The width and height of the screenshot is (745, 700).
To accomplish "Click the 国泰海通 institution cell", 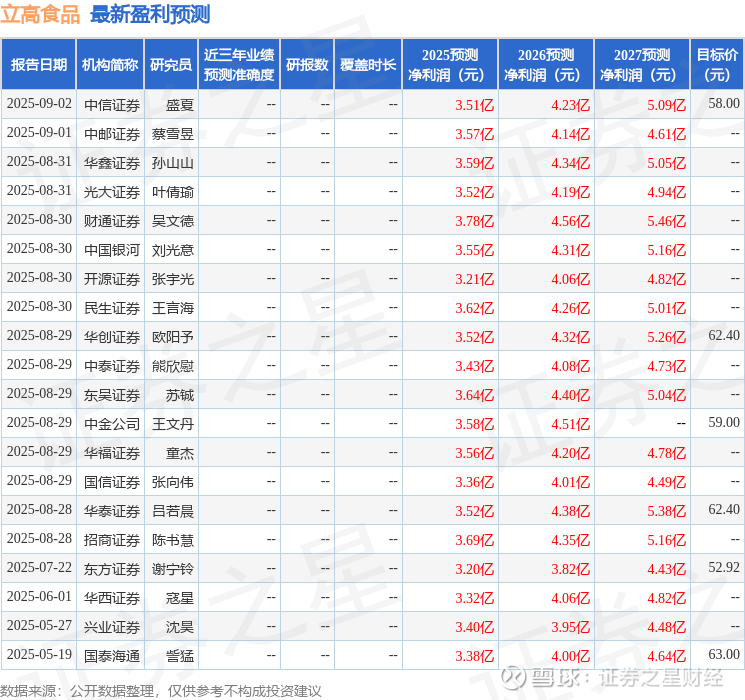I will coord(112,656).
